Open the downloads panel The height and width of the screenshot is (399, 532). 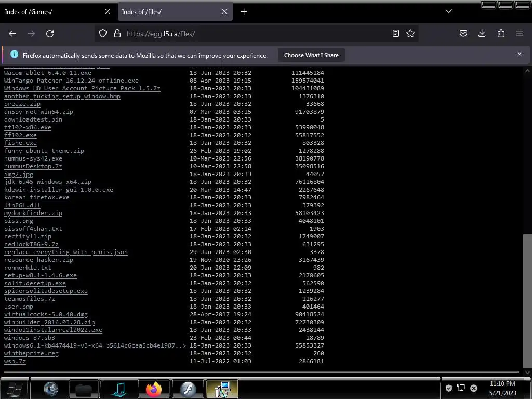(x=482, y=33)
